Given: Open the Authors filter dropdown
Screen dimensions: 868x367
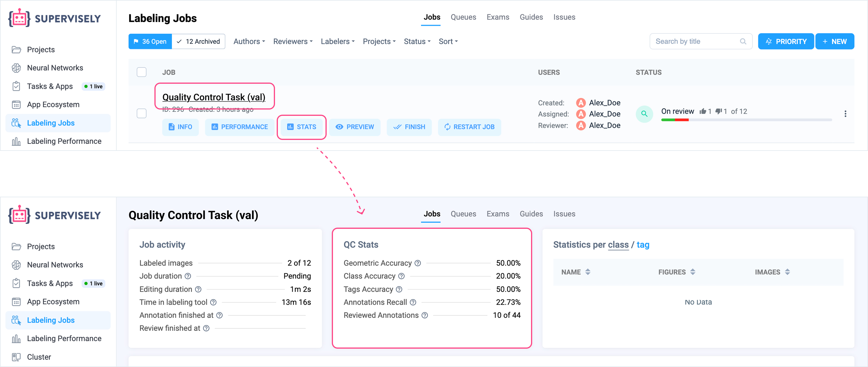Looking at the screenshot, I should point(249,41).
